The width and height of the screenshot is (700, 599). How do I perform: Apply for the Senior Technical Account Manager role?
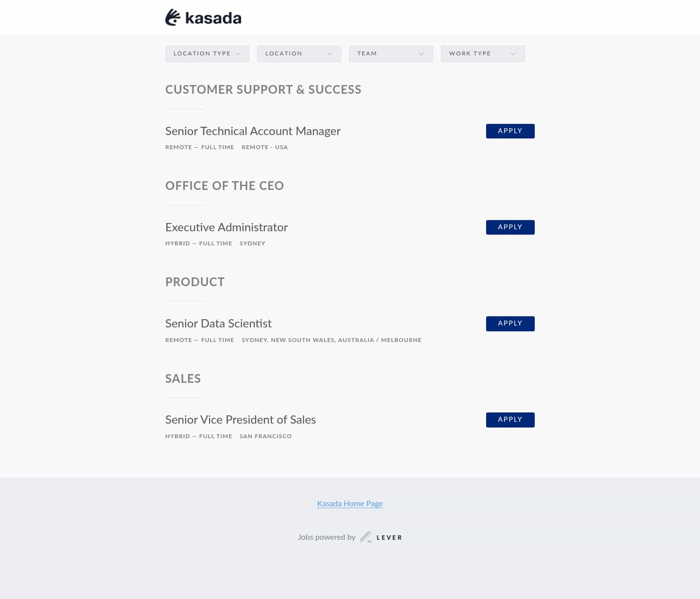point(510,131)
